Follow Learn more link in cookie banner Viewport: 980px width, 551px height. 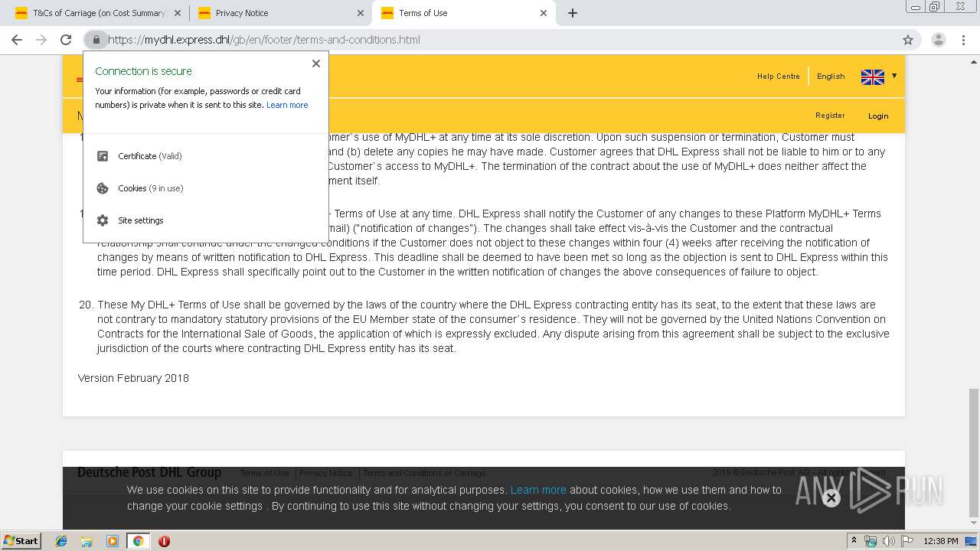pos(538,490)
